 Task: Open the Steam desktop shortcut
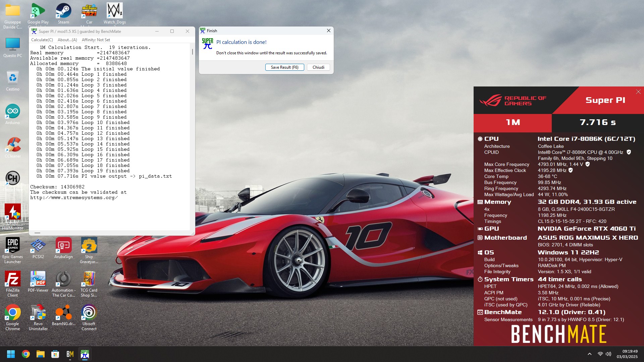63,14
